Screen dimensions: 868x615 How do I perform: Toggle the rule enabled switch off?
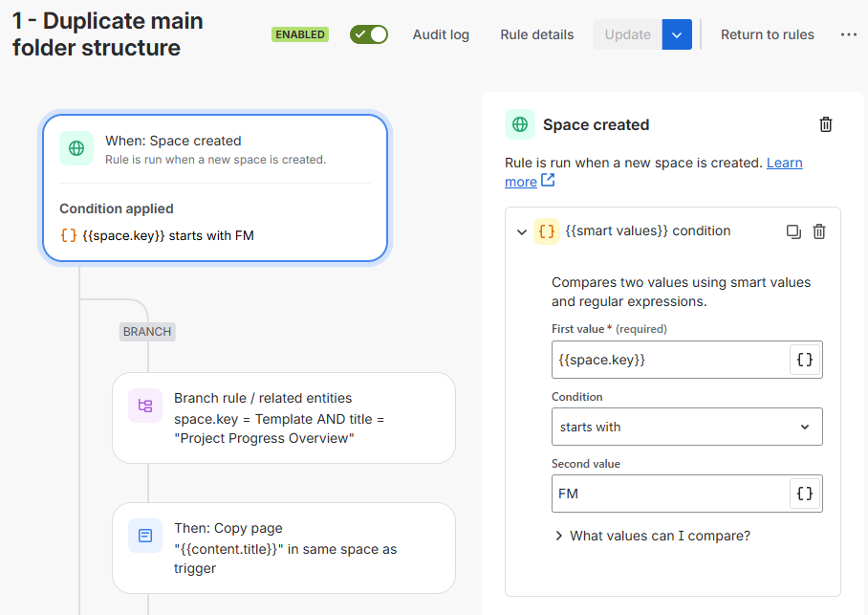[x=369, y=34]
